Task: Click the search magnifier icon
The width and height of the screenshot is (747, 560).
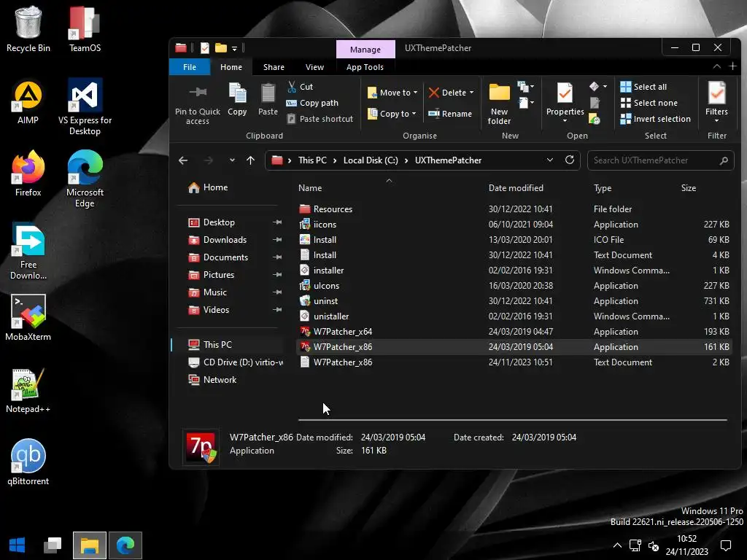Action: 724,160
